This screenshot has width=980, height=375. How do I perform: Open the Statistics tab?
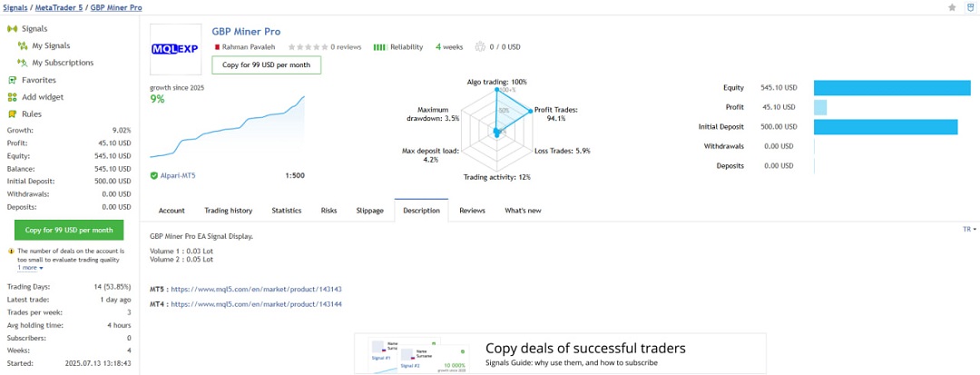287,211
